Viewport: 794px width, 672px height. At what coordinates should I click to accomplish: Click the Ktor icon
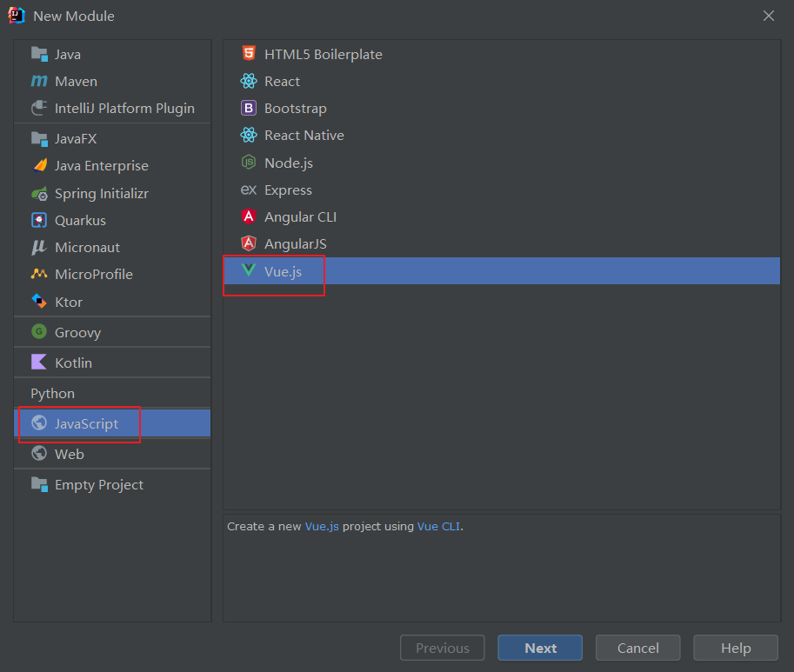tap(39, 301)
